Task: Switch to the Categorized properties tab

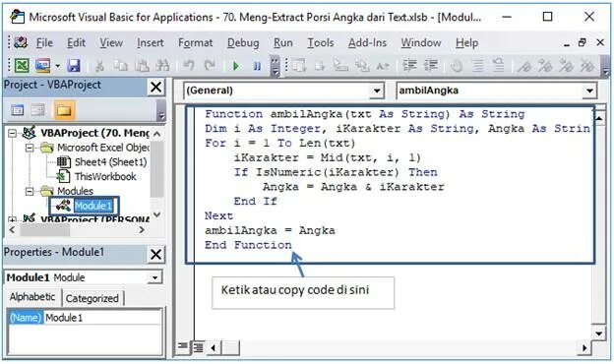Action: coord(92,298)
